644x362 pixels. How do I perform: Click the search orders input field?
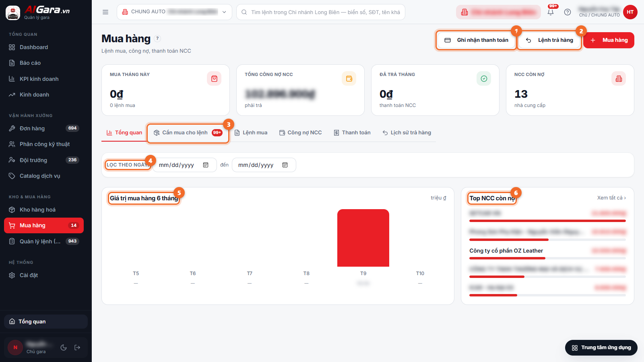(x=321, y=12)
